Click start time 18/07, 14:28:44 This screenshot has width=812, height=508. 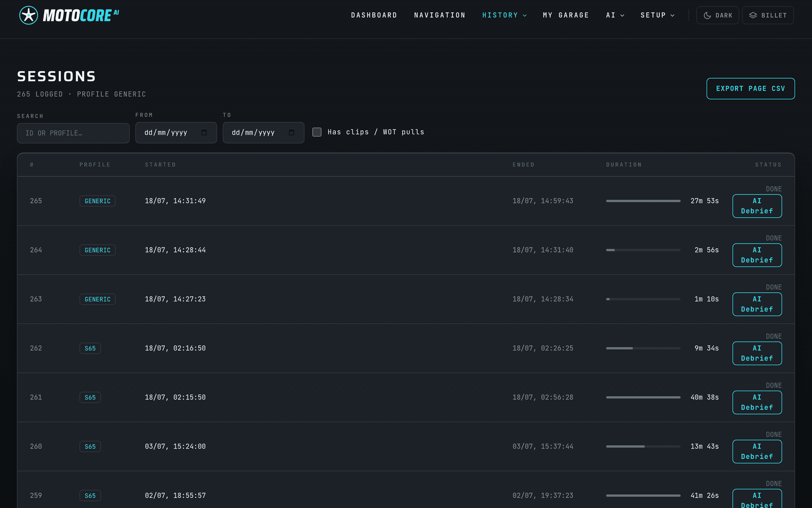[x=175, y=250]
